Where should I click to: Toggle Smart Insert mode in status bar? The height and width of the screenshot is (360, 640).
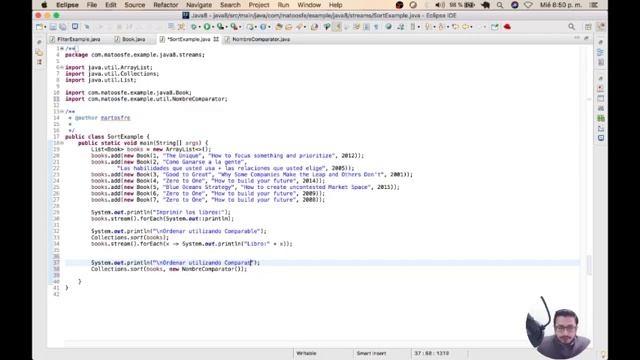pyautogui.click(x=371, y=353)
